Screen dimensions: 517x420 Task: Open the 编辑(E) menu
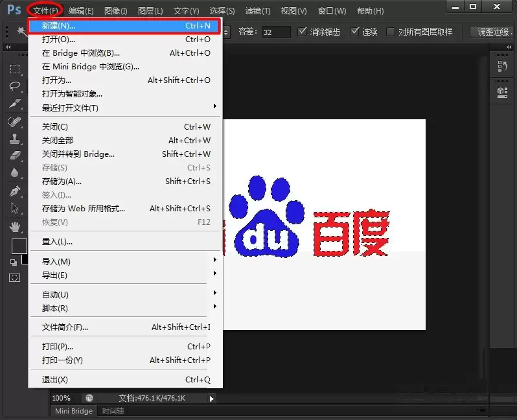81,11
